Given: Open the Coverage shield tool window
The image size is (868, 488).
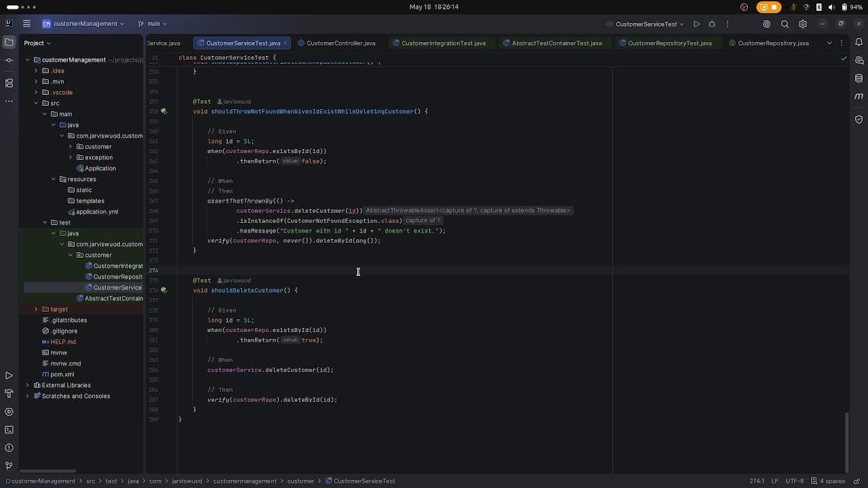Looking at the screenshot, I should tap(859, 119).
